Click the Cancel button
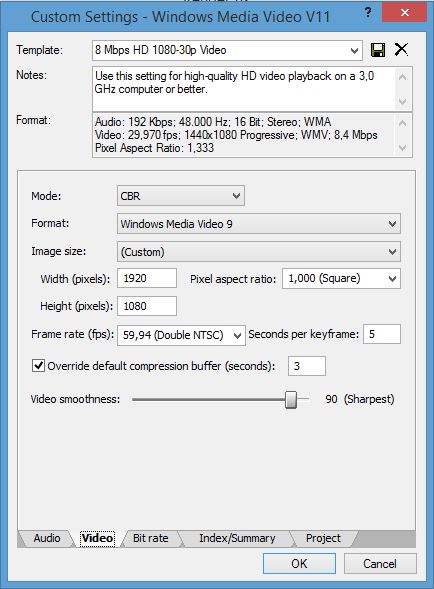Image resolution: width=434 pixels, height=589 pixels. click(x=380, y=563)
